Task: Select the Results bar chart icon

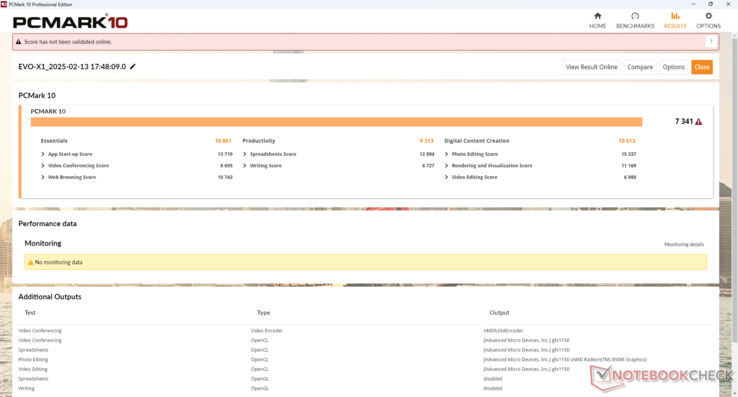Action: point(675,16)
